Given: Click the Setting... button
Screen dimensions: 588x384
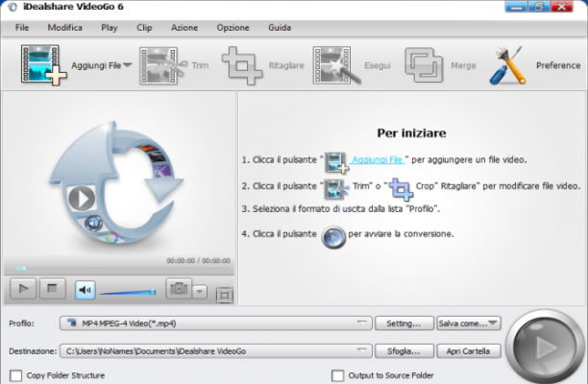Looking at the screenshot, I should point(404,324).
